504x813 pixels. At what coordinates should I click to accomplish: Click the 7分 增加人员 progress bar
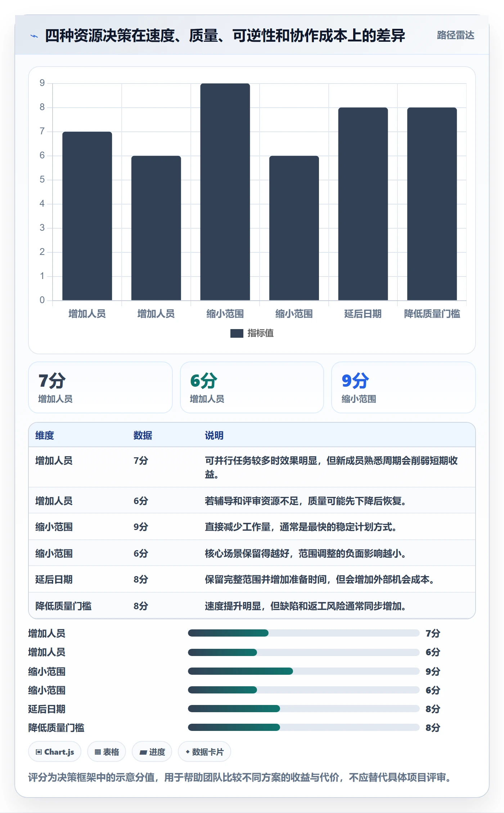(x=303, y=633)
